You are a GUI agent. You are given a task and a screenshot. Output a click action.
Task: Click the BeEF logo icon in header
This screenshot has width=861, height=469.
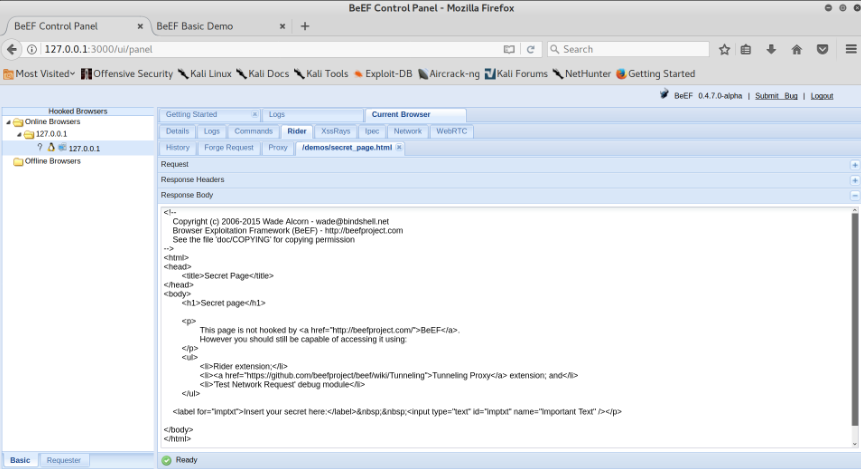coord(664,94)
